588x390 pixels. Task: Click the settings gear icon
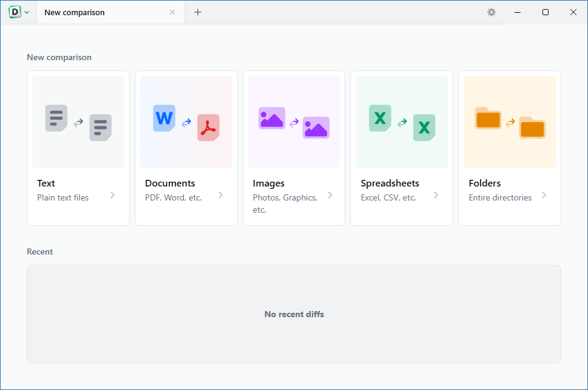[x=492, y=12]
